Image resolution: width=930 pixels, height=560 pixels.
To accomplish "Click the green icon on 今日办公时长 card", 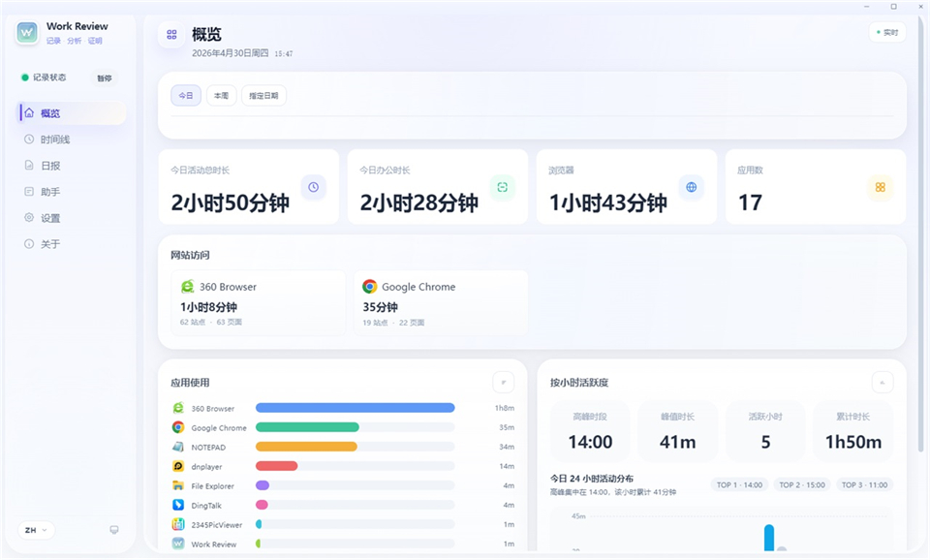I will click(503, 187).
